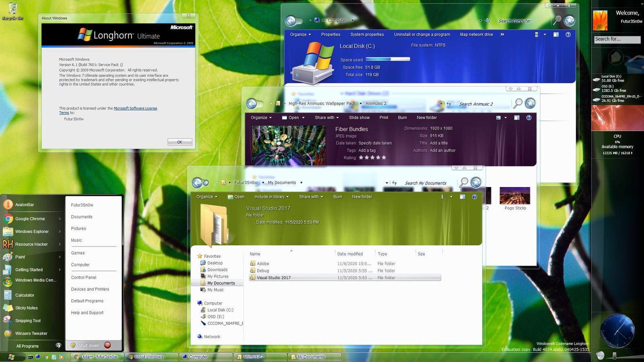Click New folder in My Documents toolbar

click(x=362, y=197)
